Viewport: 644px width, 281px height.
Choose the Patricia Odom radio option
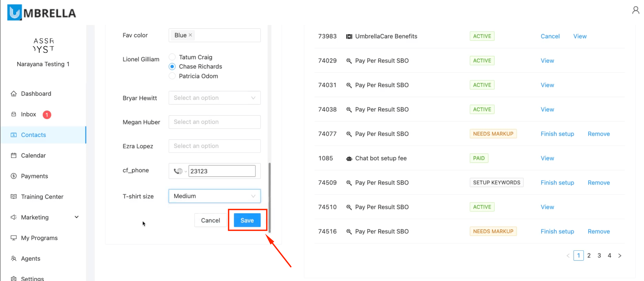pos(172,76)
